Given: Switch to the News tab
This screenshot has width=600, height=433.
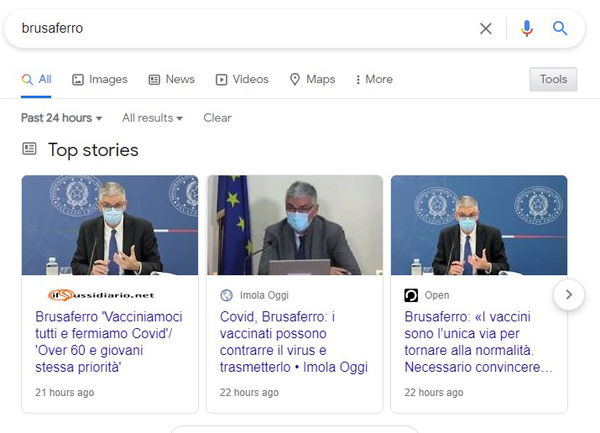Looking at the screenshot, I should (x=171, y=79).
